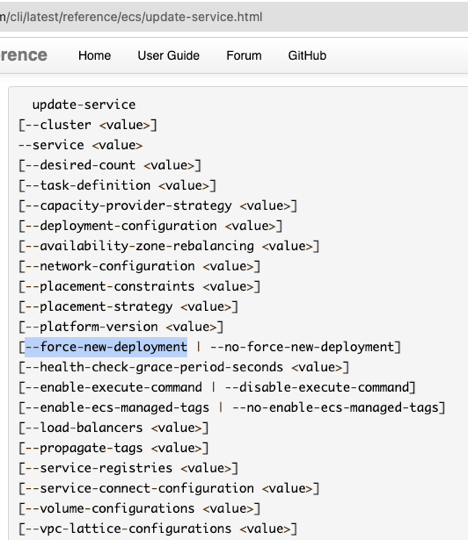Click the --service <value> line

point(80,145)
